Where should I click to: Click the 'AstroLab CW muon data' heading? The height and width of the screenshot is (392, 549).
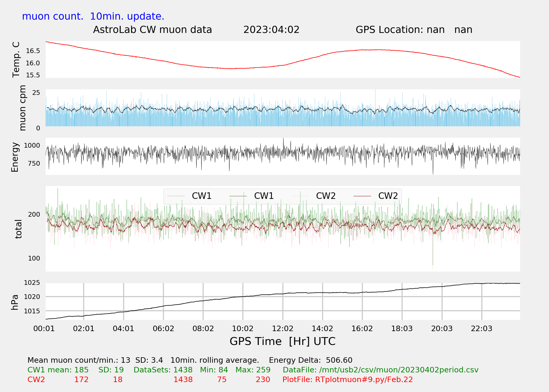click(152, 30)
